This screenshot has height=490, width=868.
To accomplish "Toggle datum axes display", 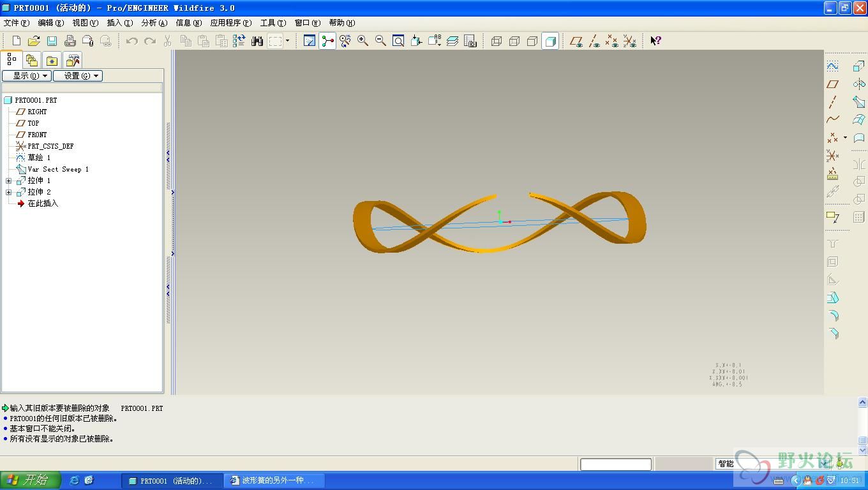I will [x=594, y=41].
